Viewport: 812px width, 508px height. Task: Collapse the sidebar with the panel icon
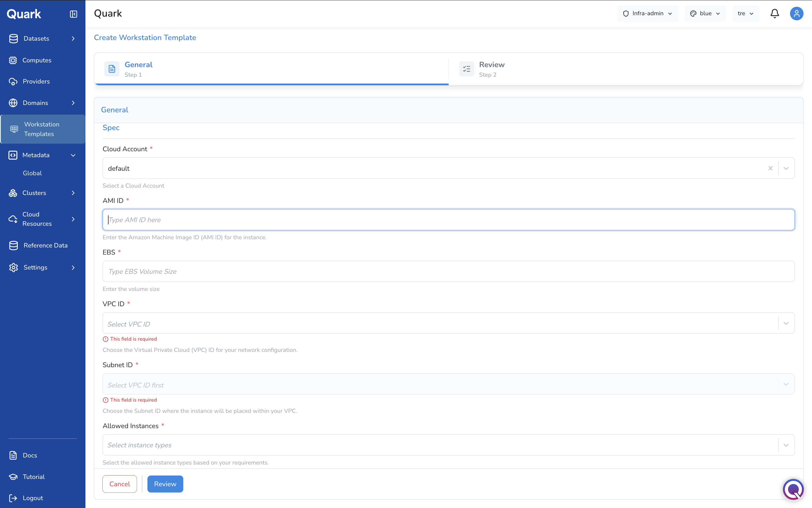click(x=74, y=14)
